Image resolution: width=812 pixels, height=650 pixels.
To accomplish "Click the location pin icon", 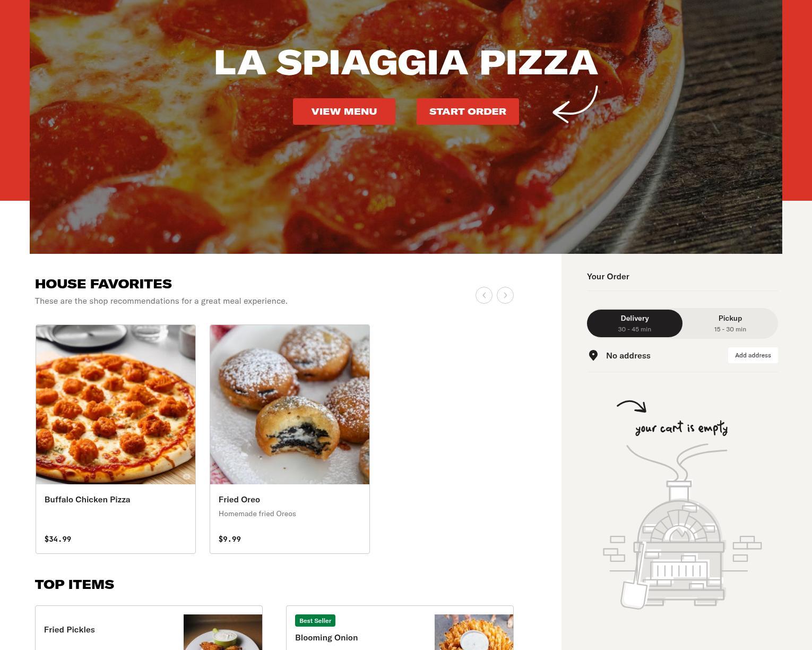I will pos(593,355).
